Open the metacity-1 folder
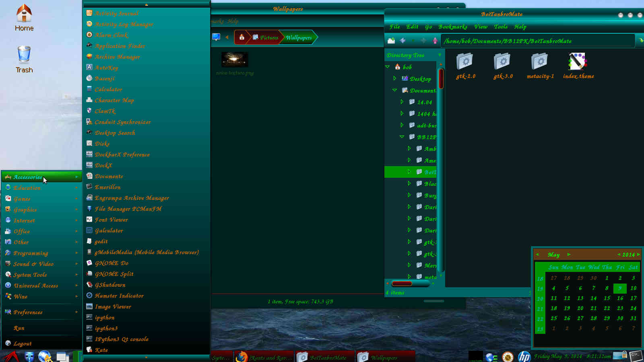This screenshot has width=644, height=362. pyautogui.click(x=540, y=66)
